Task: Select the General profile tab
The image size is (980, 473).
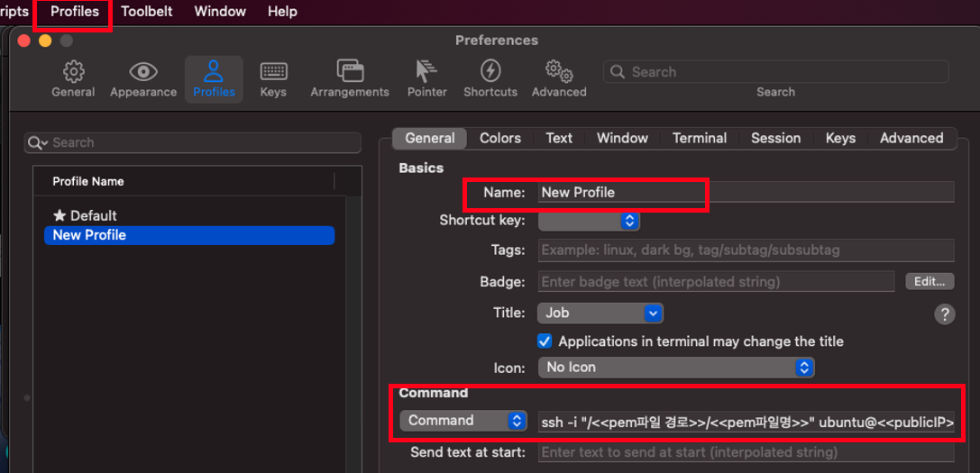Action: click(430, 138)
